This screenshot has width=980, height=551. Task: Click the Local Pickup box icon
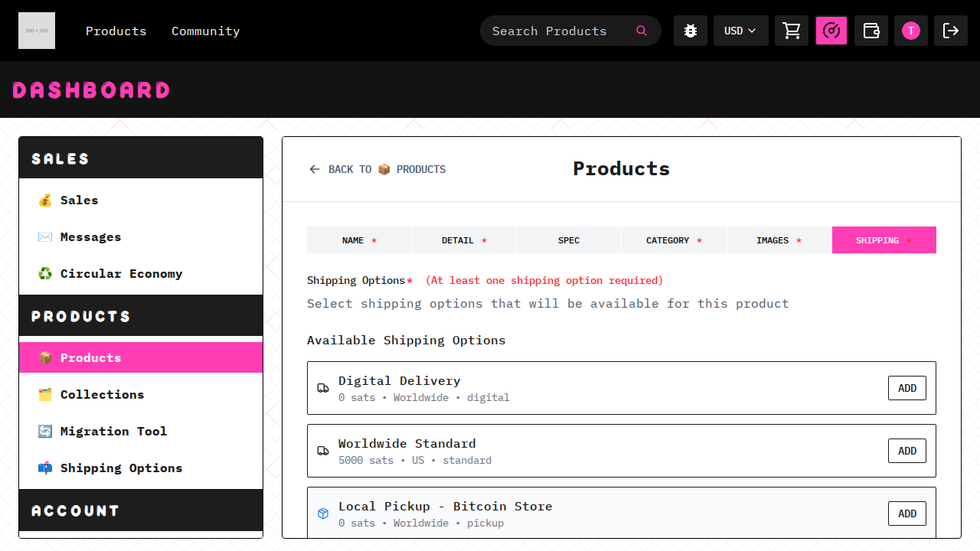point(323,514)
